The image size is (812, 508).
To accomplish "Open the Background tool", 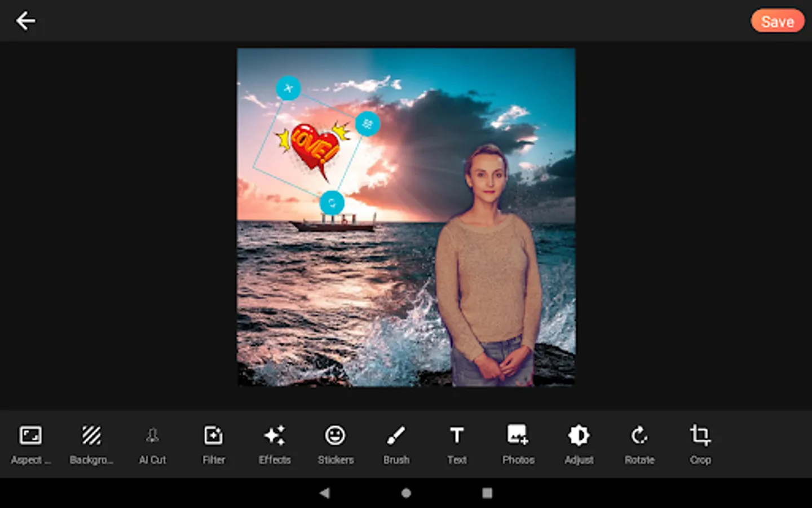I will coord(91,445).
